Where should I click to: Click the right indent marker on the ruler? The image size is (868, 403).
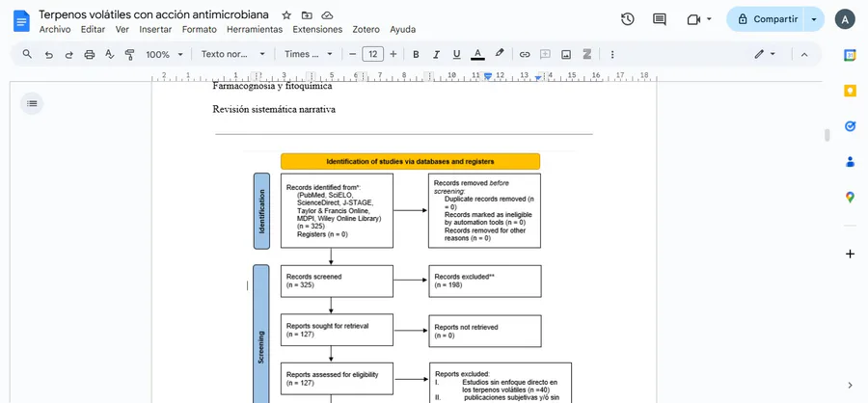(538, 78)
